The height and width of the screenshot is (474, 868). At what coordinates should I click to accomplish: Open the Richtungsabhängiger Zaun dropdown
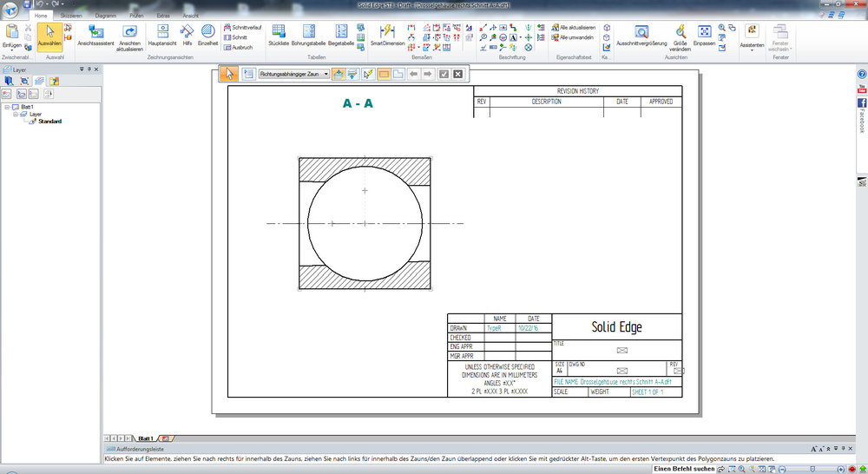click(x=325, y=75)
